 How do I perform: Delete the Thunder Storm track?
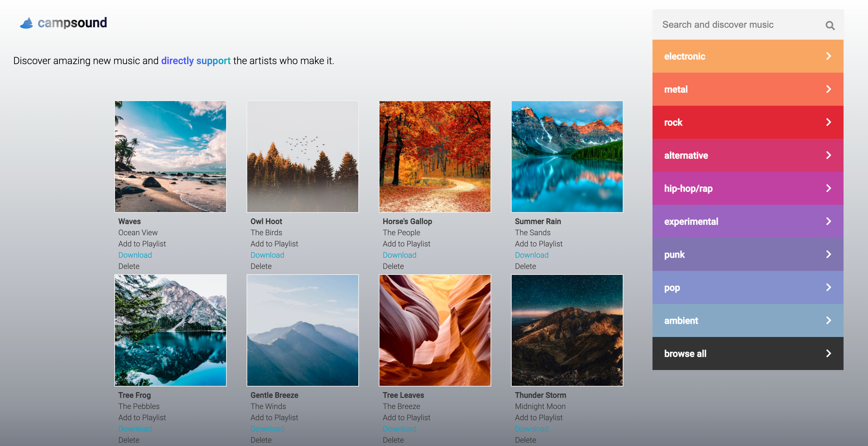coord(526,440)
